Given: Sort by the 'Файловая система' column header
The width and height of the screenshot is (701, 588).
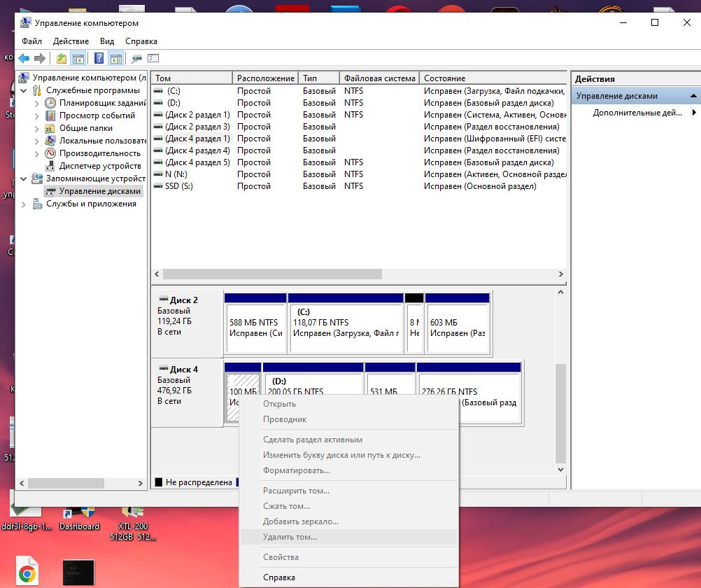Looking at the screenshot, I should click(380, 78).
